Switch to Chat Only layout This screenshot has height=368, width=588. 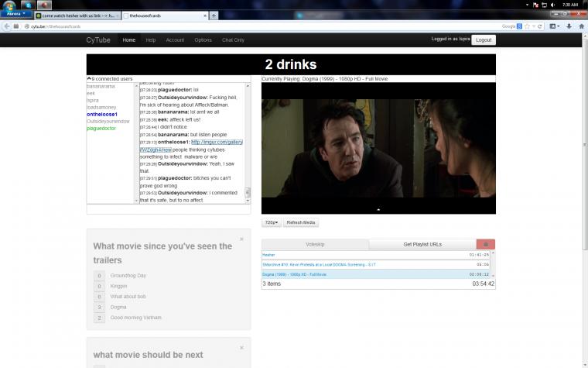tap(233, 40)
